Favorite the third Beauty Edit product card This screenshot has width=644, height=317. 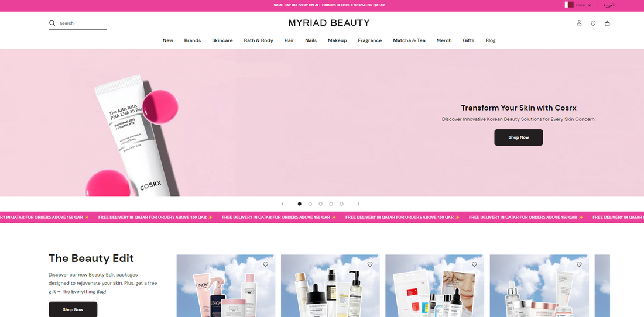coord(474,264)
